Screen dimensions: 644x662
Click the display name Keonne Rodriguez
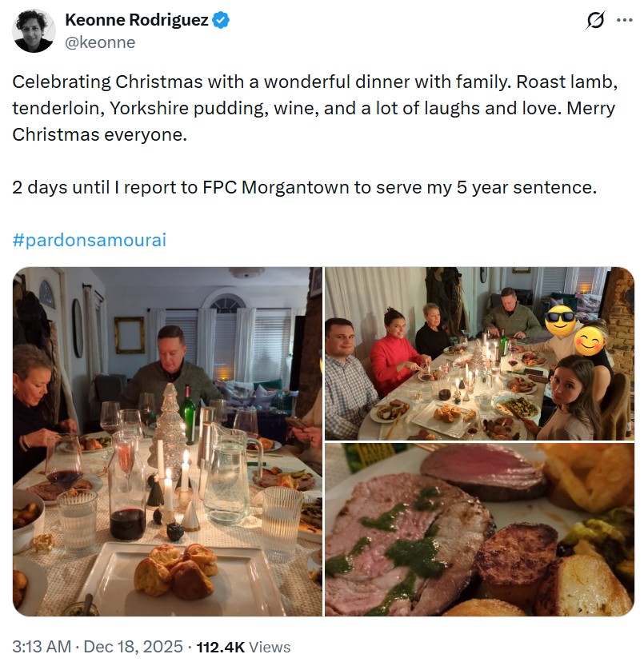137,21
